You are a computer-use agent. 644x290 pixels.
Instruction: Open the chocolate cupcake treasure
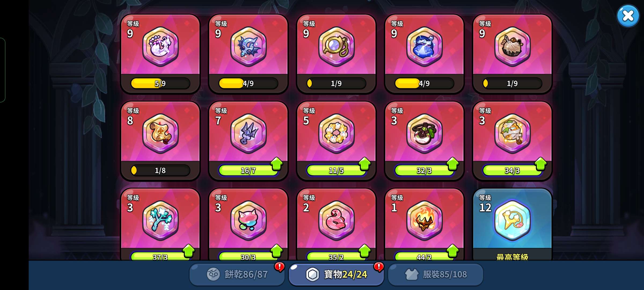coord(512,46)
